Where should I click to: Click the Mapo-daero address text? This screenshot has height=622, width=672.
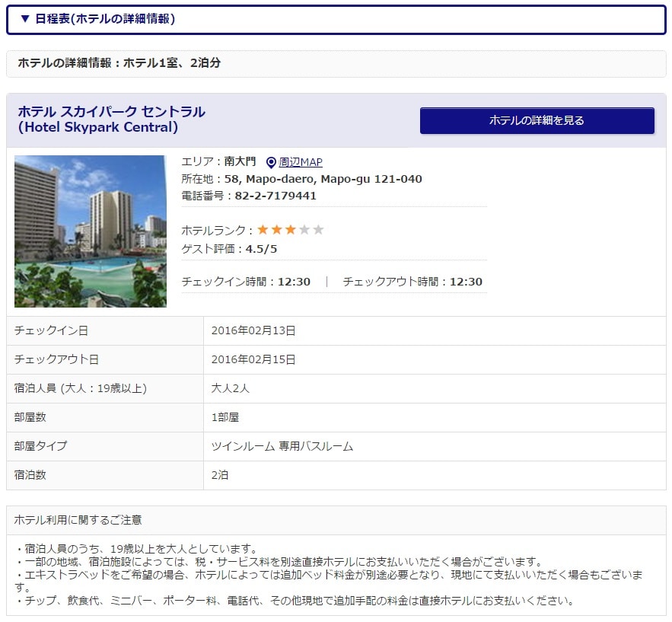[323, 179]
